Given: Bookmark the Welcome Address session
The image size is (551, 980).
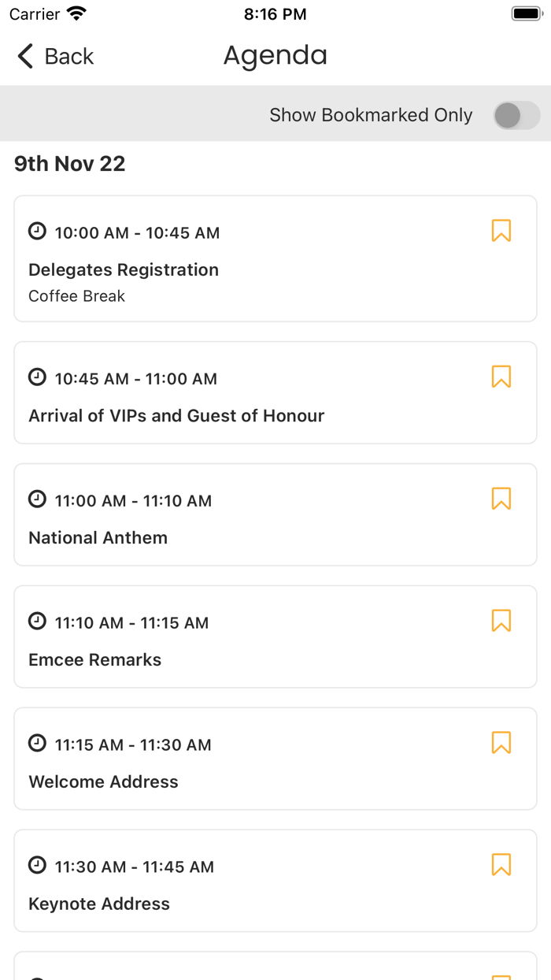Looking at the screenshot, I should (501, 743).
